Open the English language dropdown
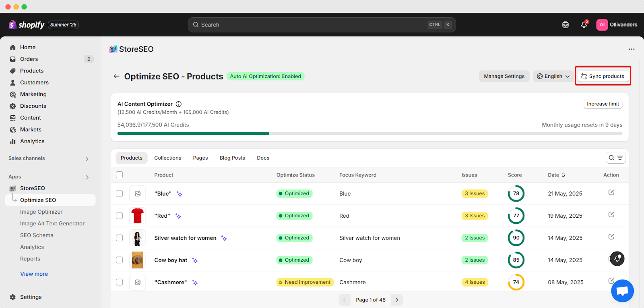The height and width of the screenshot is (308, 644). [553, 76]
